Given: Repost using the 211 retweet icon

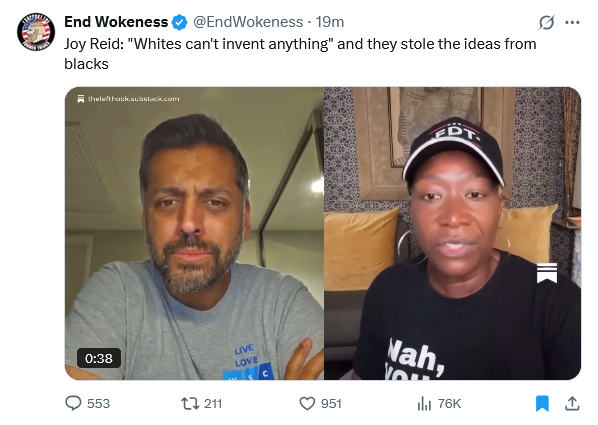Looking at the screenshot, I should tap(190, 403).
